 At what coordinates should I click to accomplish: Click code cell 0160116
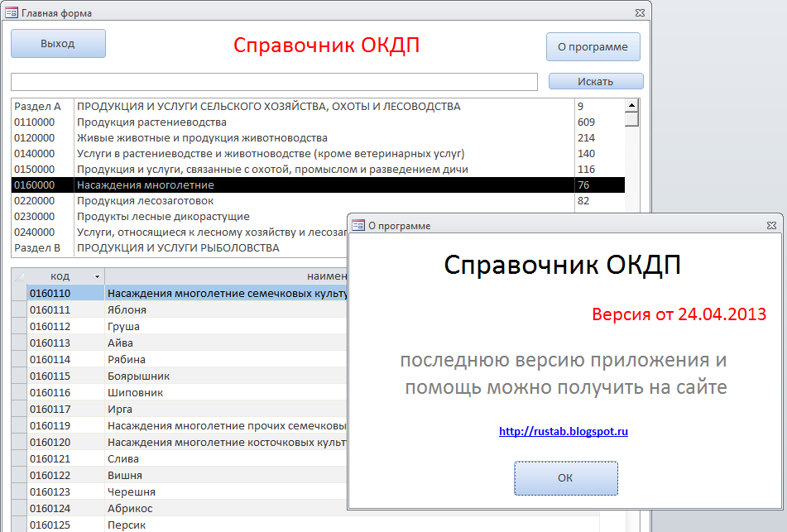pyautogui.click(x=65, y=392)
